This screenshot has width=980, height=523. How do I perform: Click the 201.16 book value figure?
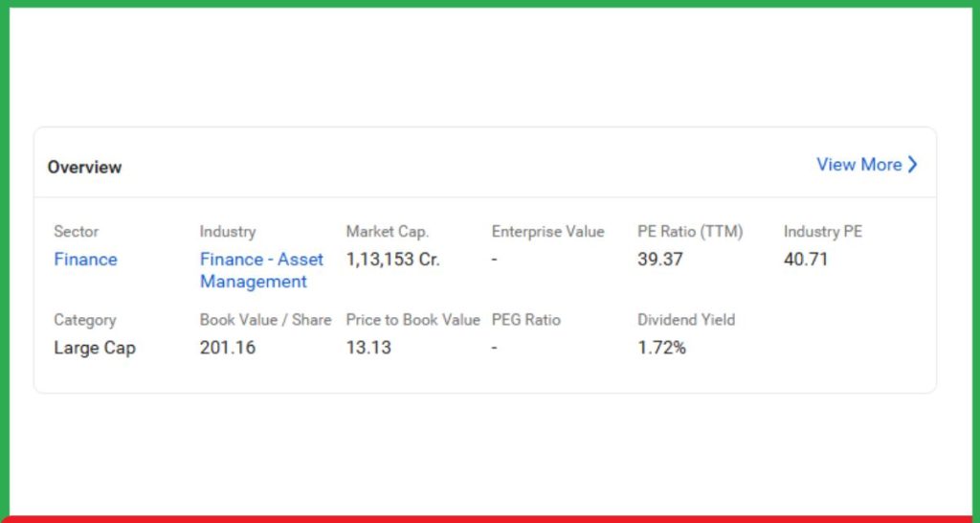228,348
